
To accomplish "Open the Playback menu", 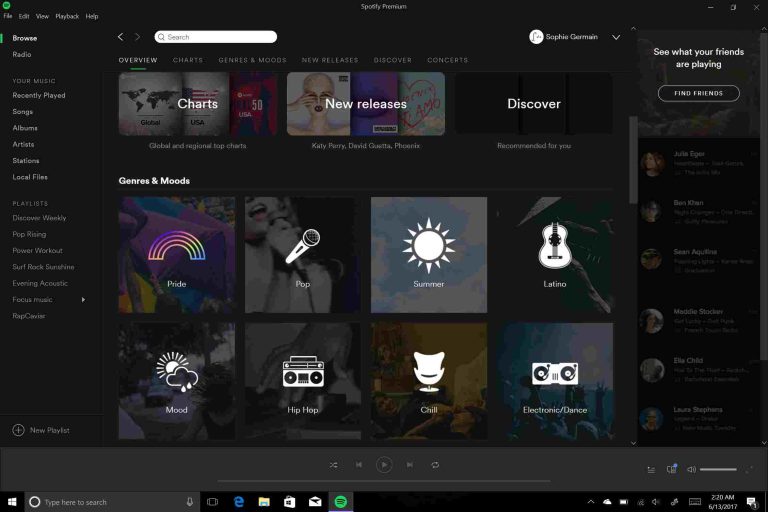I will coord(67,16).
